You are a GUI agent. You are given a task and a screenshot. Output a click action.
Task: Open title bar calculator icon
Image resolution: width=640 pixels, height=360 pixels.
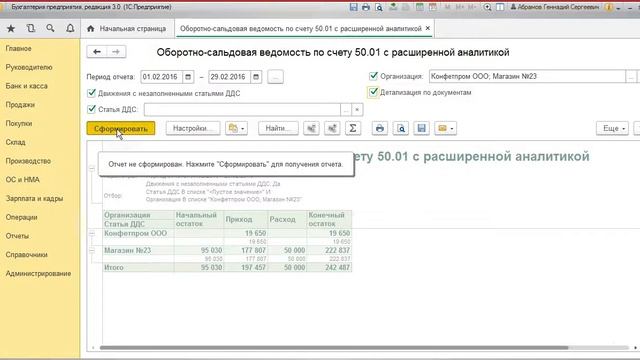coord(419,7)
